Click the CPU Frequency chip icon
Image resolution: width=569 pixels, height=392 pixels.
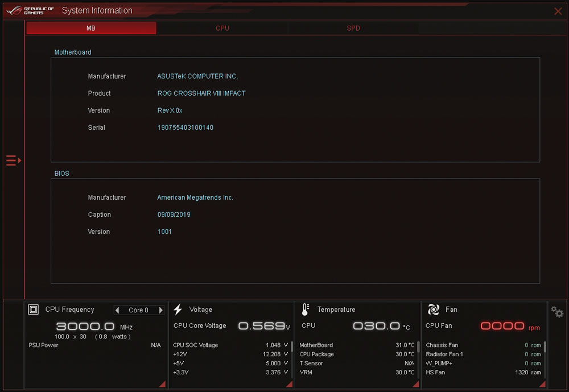click(x=34, y=310)
